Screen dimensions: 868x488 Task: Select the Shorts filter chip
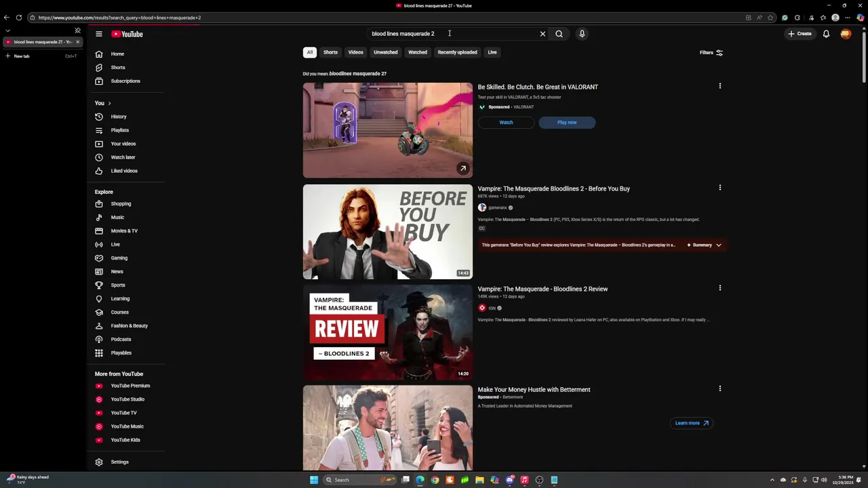(x=330, y=52)
